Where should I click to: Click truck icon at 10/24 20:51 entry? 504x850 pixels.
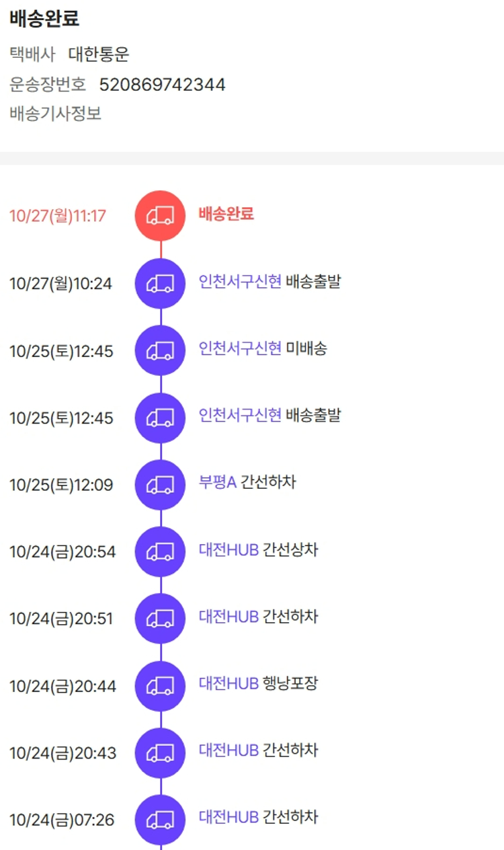161,619
